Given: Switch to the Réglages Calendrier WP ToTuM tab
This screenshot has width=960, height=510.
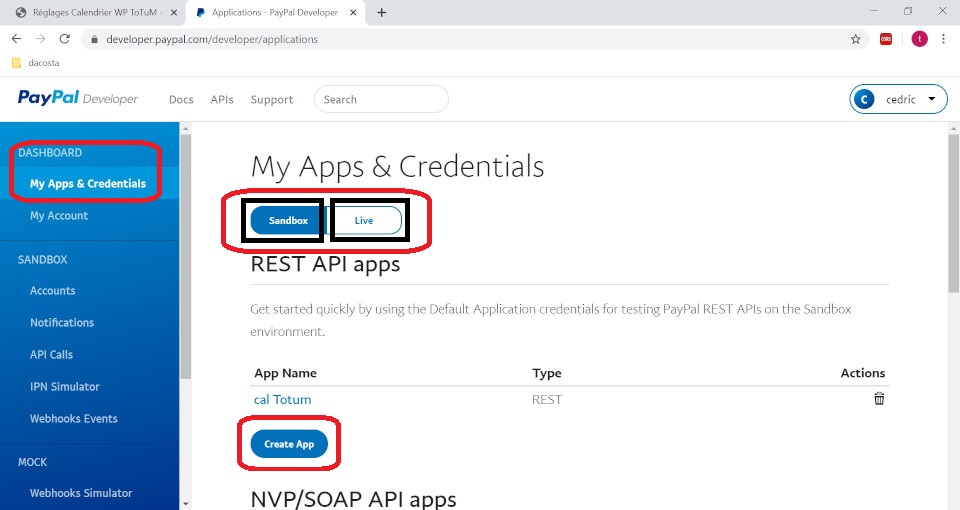Looking at the screenshot, I should (x=90, y=13).
